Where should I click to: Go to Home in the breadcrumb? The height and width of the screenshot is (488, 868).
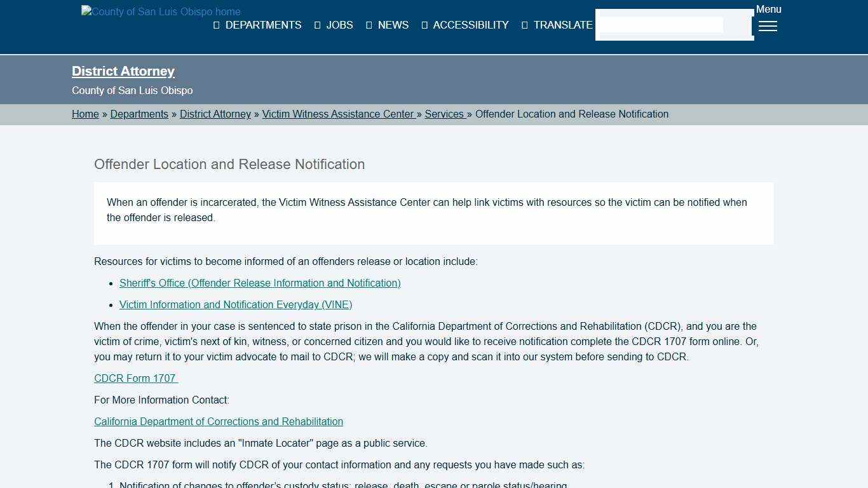pyautogui.click(x=85, y=114)
